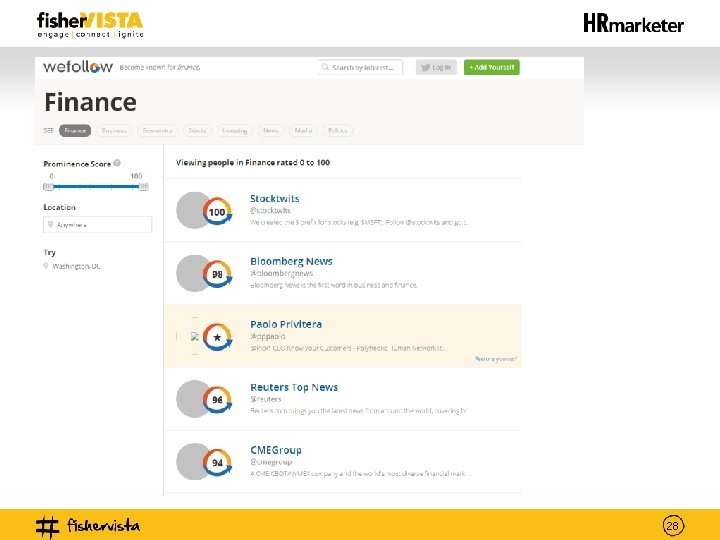Click the CMEGroup bio description text
This screenshot has width=720, height=540.
tap(360, 473)
